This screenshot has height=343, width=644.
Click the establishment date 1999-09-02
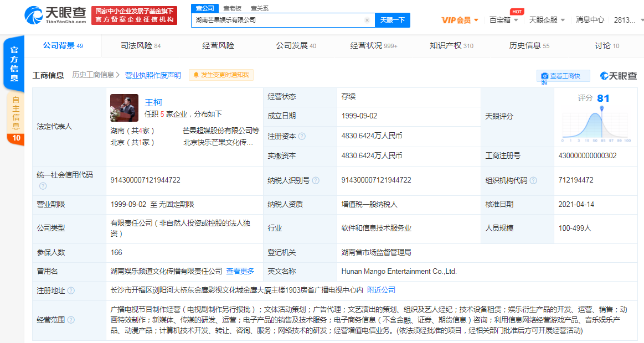359,116
